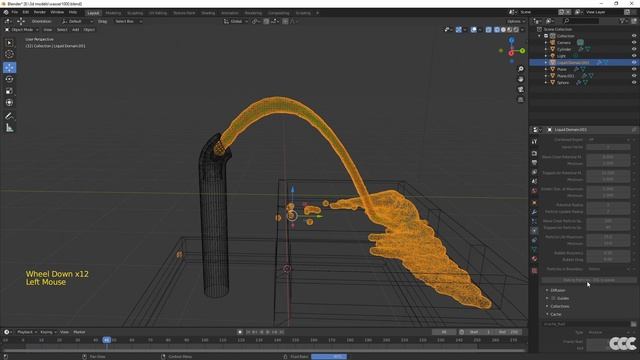Click the Blender logo menu icon
The height and width of the screenshot is (360, 640).
pyautogui.click(x=6, y=12)
